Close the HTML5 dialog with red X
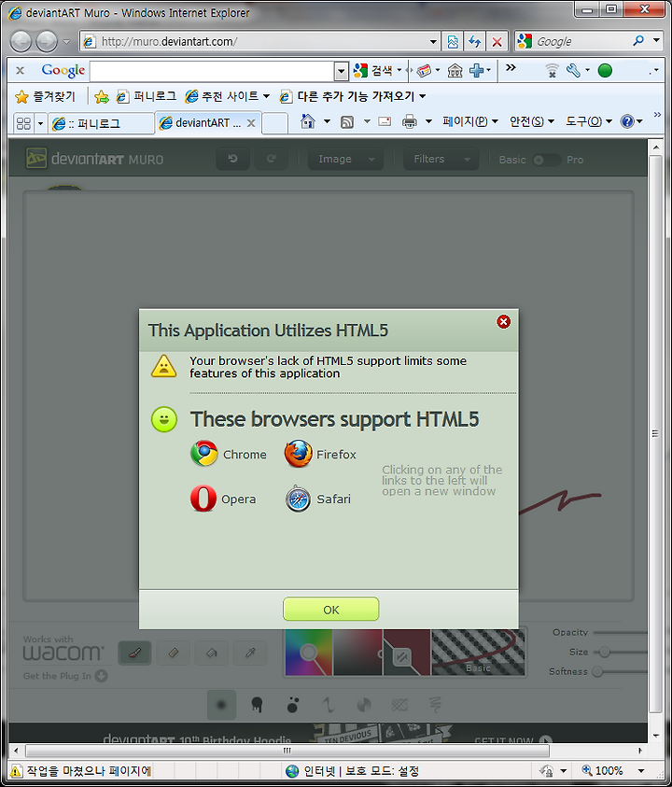The image size is (672, 787). click(x=503, y=322)
